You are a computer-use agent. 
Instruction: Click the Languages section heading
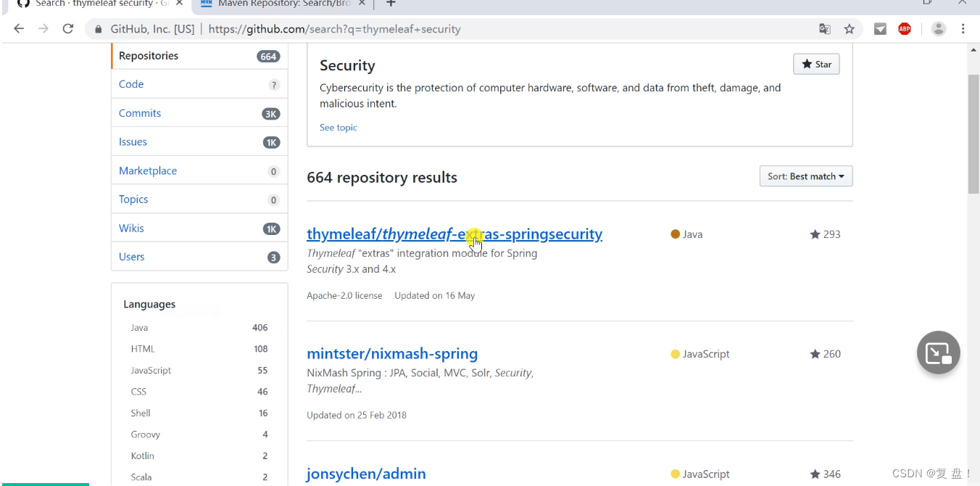(x=149, y=304)
